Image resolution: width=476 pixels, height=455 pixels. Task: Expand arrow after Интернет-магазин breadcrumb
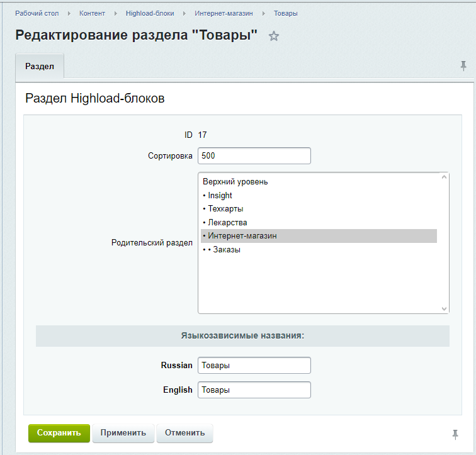tap(263, 14)
